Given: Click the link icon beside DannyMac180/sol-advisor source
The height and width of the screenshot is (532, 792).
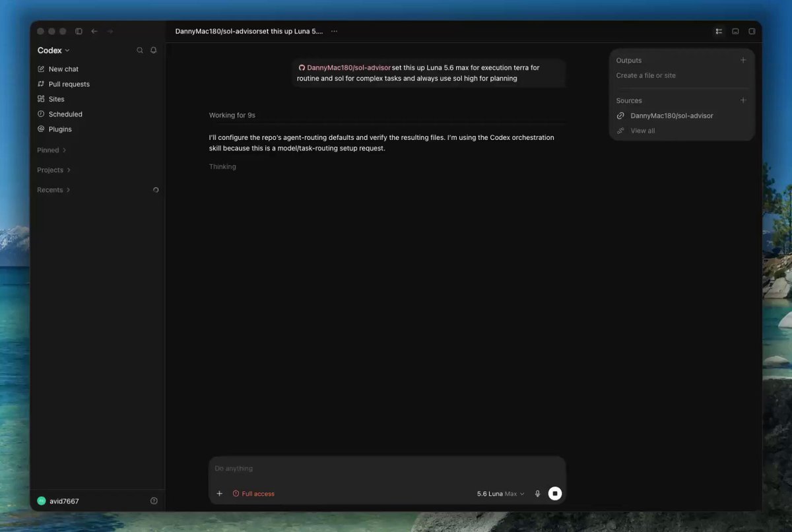Looking at the screenshot, I should pyautogui.click(x=620, y=116).
